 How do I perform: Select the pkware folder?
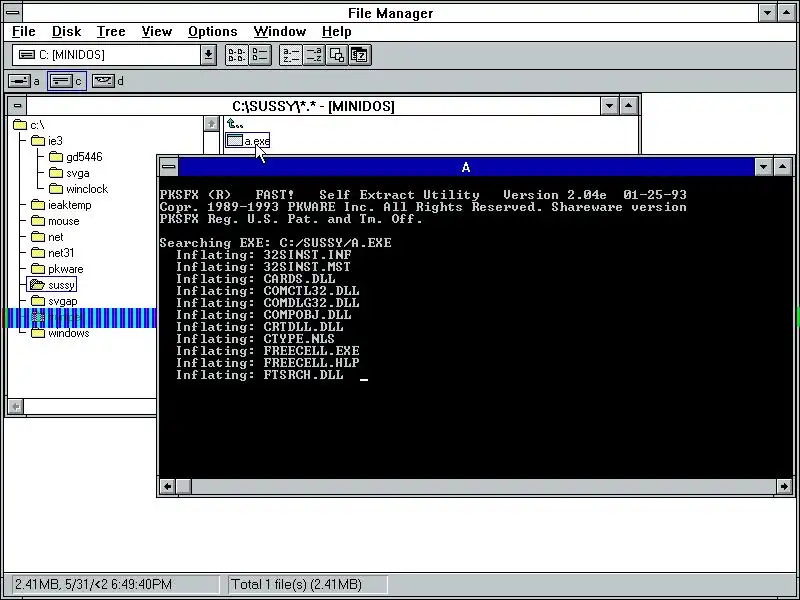(57, 269)
